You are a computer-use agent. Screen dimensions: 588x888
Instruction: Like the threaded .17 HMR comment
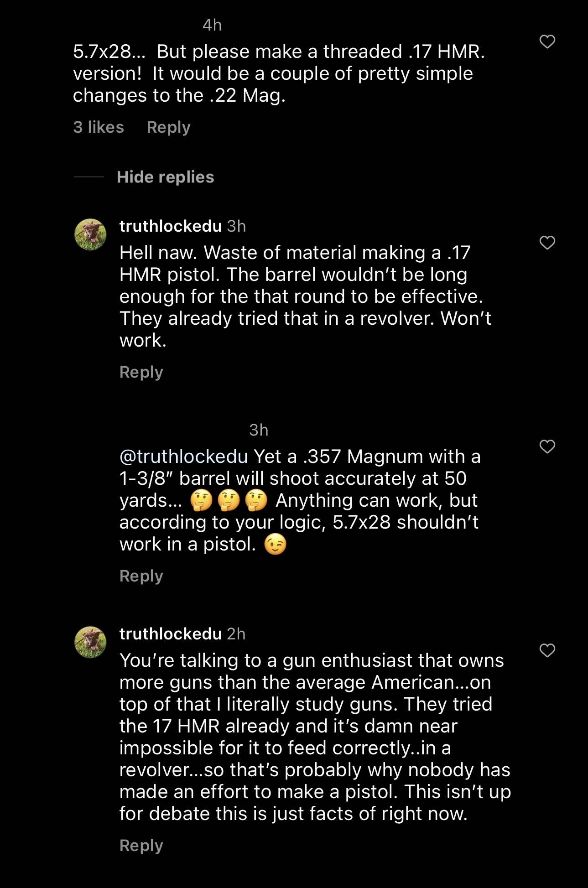pos(547,42)
